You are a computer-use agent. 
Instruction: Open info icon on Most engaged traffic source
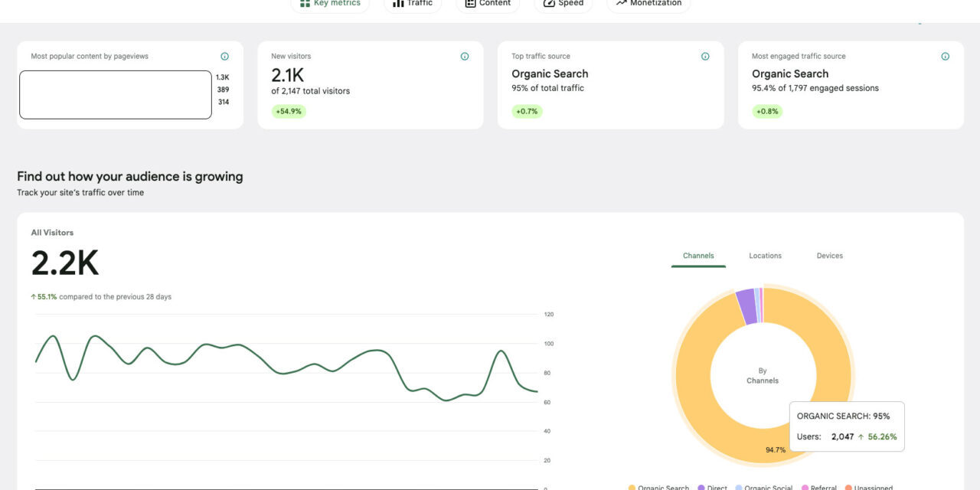[945, 57]
